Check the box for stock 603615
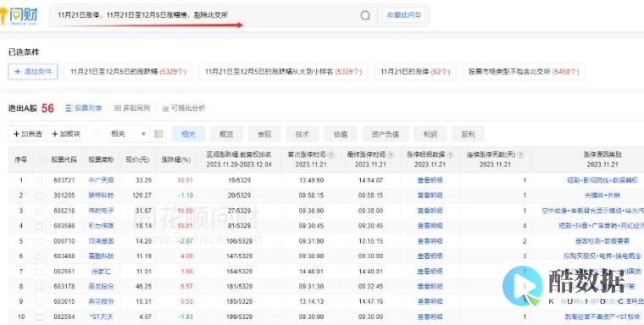The width and height of the screenshot is (644, 325). pyautogui.click(x=40, y=301)
